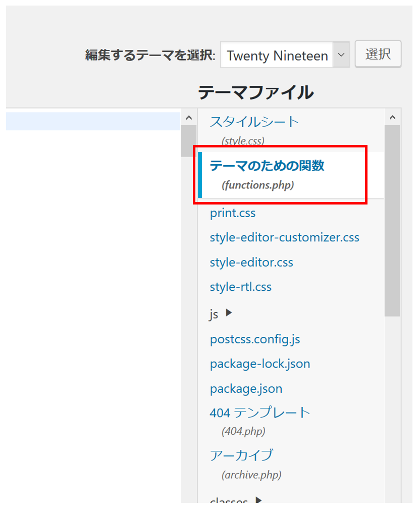This screenshot has height=510, width=420.
Task: Open print.css in the theme files
Action: [x=232, y=213]
